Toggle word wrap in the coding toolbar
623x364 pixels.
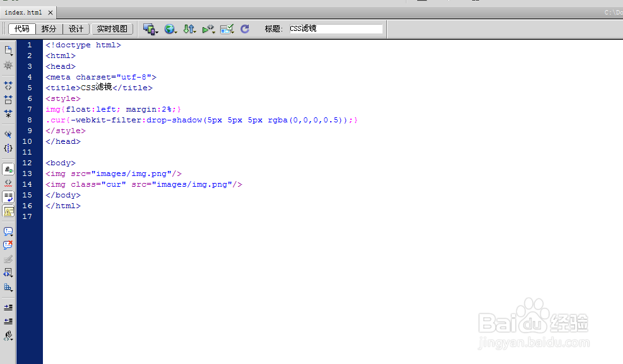click(8, 197)
